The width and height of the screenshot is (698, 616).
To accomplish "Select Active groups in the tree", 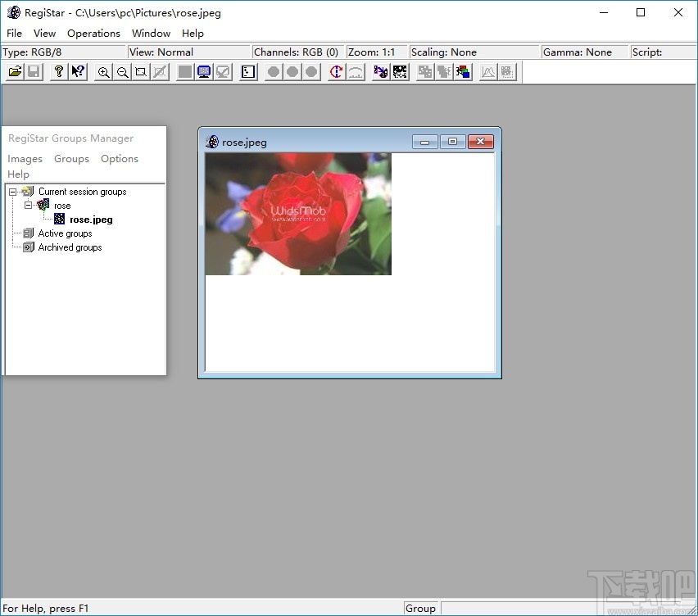I will point(65,233).
